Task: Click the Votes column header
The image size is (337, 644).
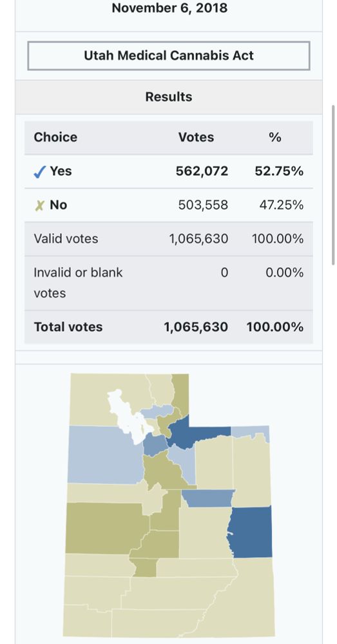Action: (196, 137)
